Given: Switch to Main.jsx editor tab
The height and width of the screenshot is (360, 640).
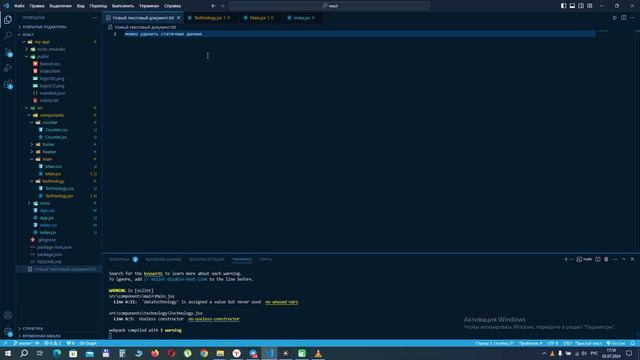Looking at the screenshot, I should point(261,18).
